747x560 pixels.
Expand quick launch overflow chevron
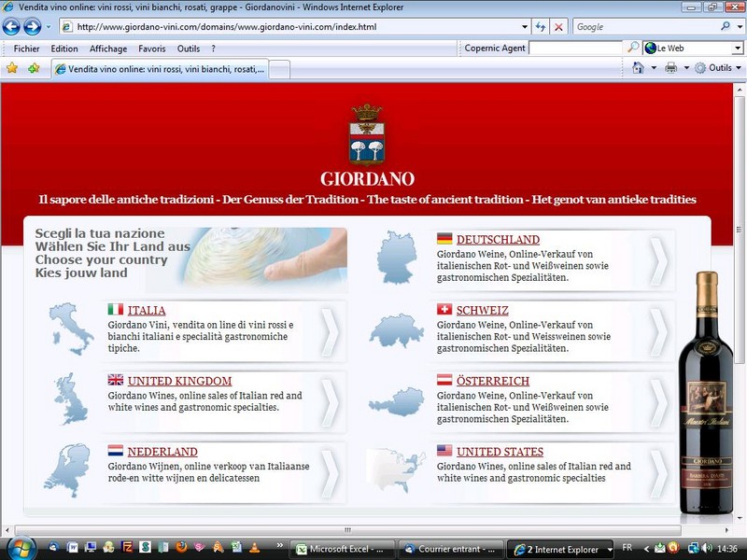pos(279,545)
